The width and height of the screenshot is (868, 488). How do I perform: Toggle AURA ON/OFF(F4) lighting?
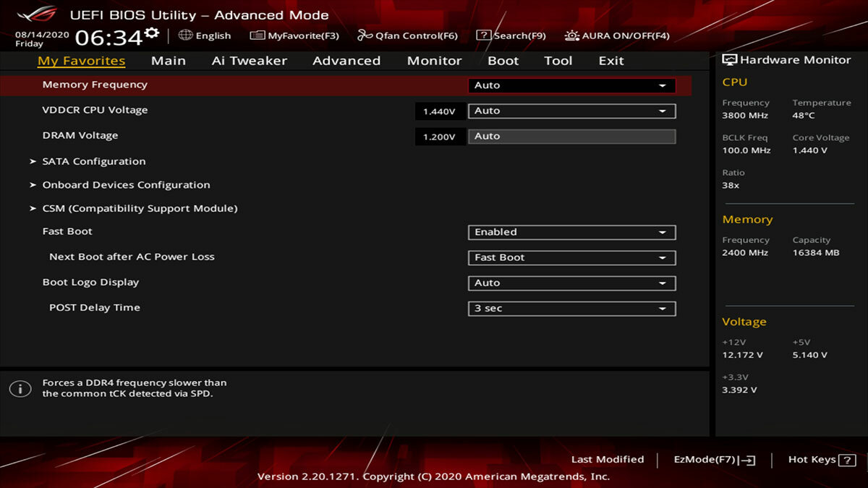click(617, 35)
